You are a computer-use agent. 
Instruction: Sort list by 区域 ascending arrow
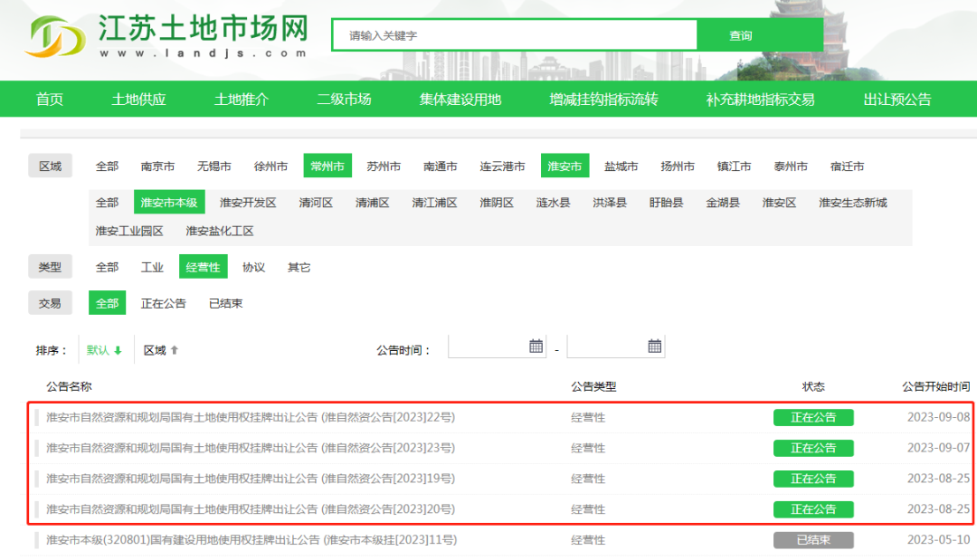click(x=175, y=350)
